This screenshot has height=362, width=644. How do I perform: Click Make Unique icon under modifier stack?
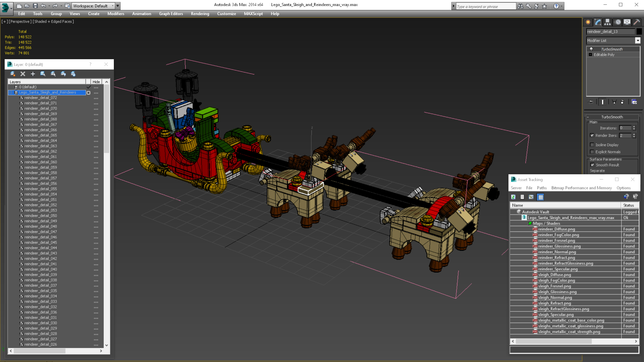pyautogui.click(x=614, y=102)
